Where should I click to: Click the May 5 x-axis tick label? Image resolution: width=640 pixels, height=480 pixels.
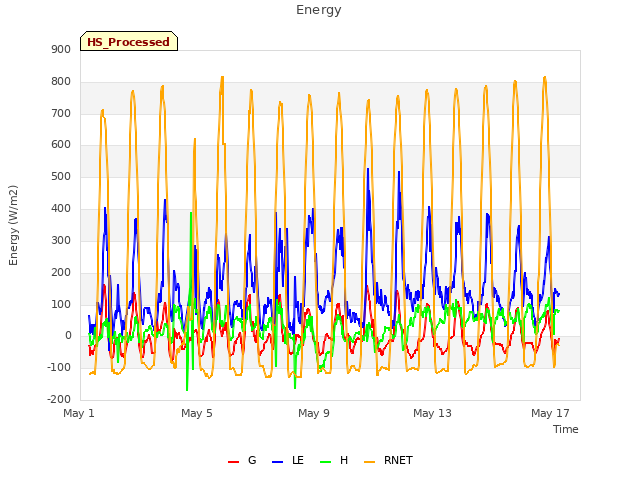pyautogui.click(x=197, y=413)
